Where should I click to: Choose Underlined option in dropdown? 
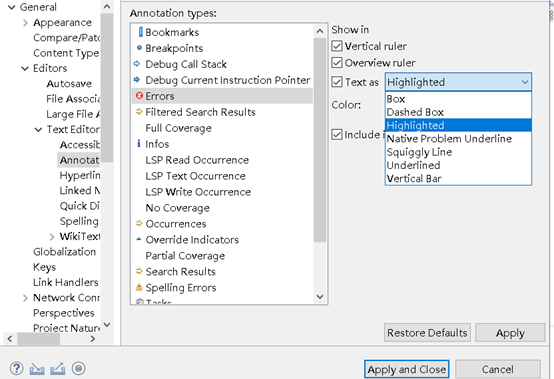coord(458,165)
